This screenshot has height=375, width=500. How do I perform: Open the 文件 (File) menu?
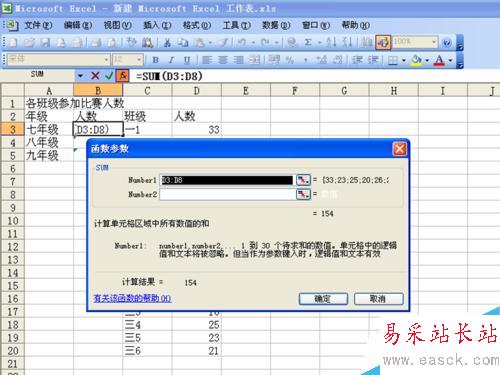pyautogui.click(x=38, y=25)
